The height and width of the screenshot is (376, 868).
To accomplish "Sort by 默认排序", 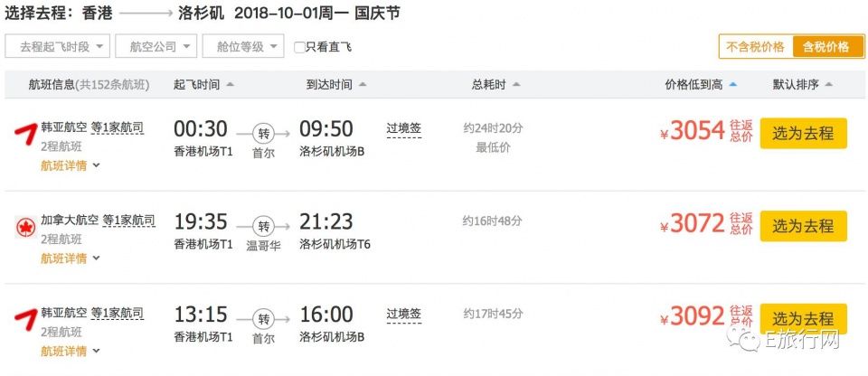I will 803,85.
